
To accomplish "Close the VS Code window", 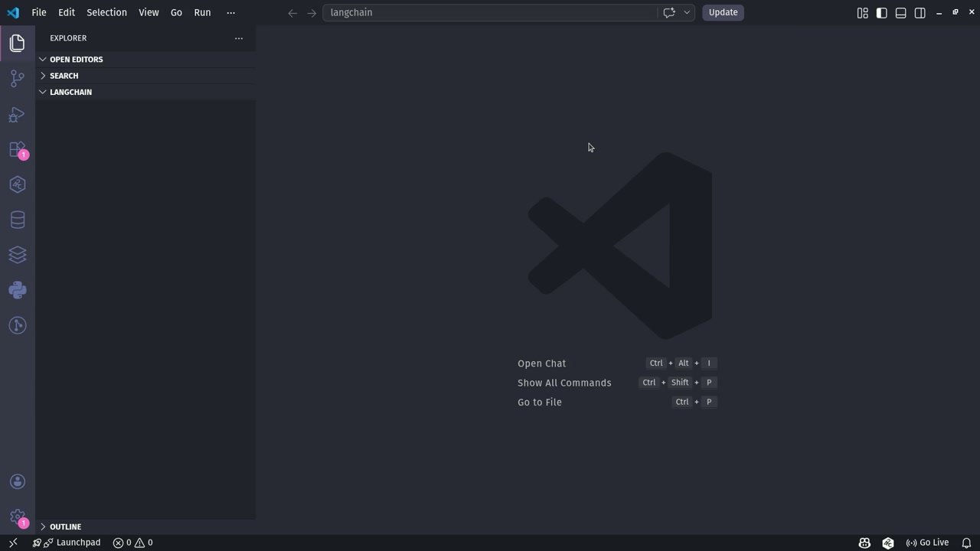I will (972, 12).
